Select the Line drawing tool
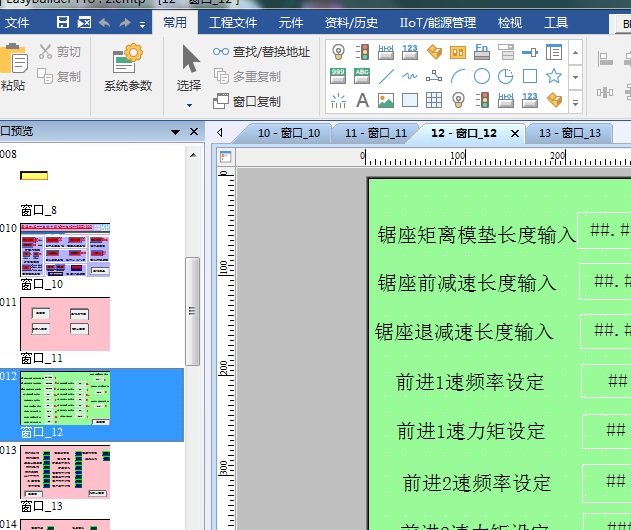631x530 pixels. point(386,76)
